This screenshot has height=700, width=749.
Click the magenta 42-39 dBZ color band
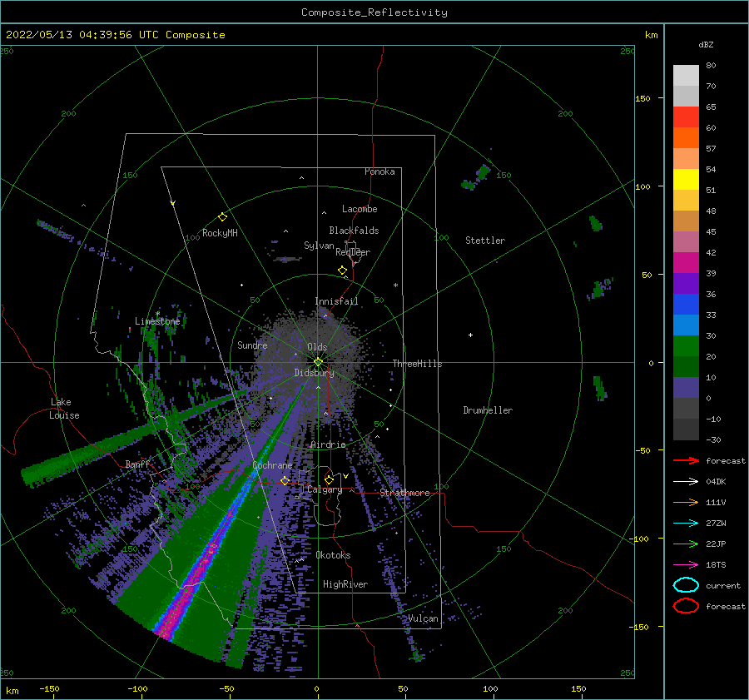(x=686, y=263)
